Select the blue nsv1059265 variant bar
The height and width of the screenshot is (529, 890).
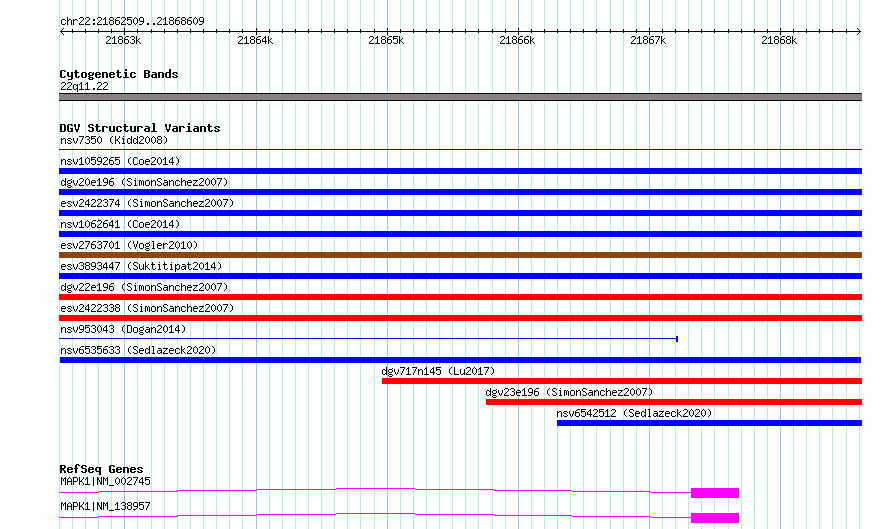[x=460, y=171]
